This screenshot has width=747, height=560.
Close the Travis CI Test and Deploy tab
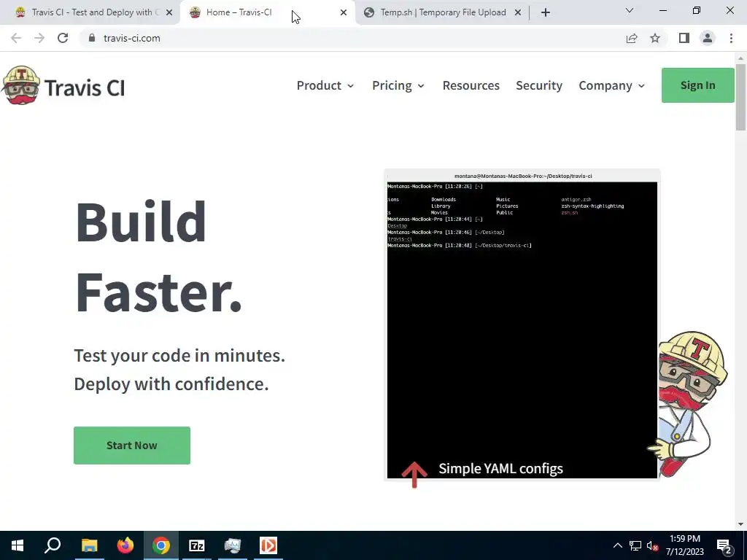169,13
